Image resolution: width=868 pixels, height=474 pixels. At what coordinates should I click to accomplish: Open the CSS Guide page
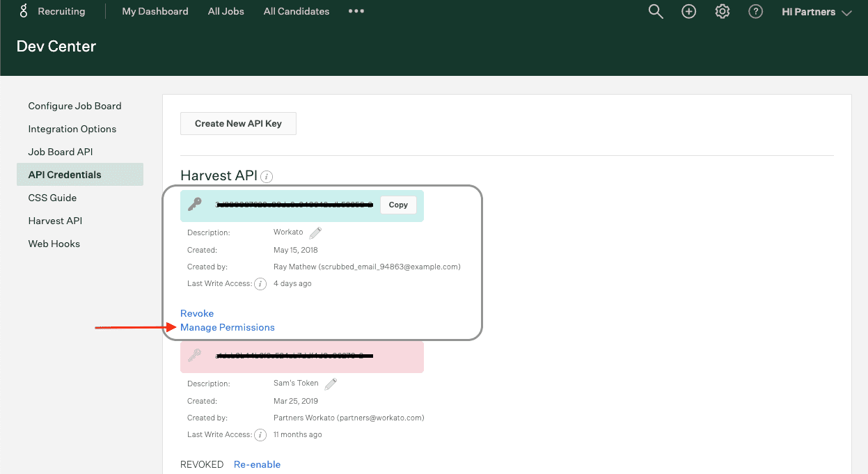[52, 198]
